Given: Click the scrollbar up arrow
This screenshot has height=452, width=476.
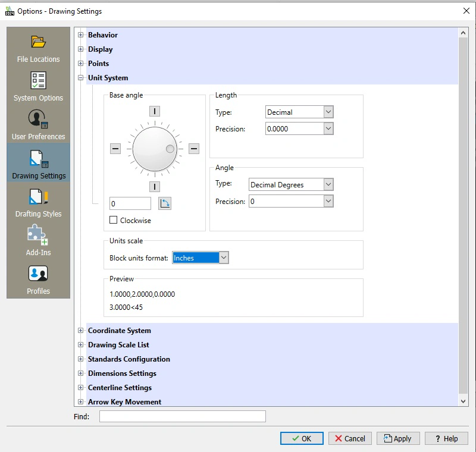Looking at the screenshot, I should [464, 33].
